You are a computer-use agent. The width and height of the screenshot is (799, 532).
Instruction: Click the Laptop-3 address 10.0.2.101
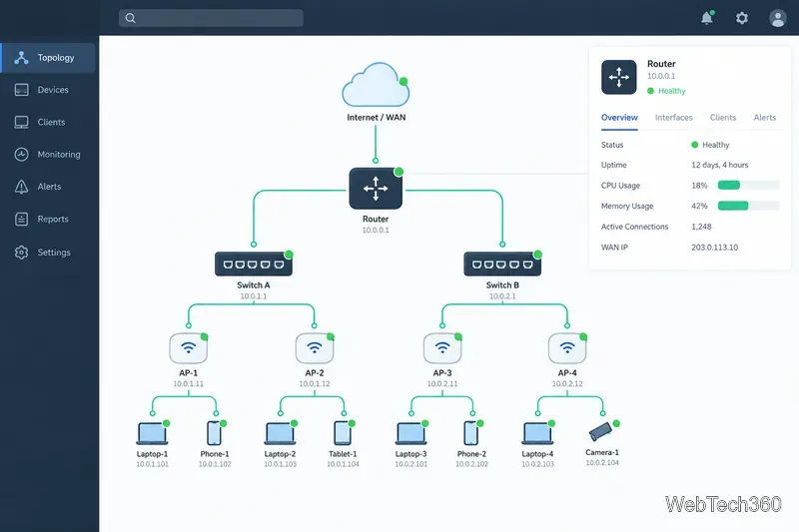(411, 464)
